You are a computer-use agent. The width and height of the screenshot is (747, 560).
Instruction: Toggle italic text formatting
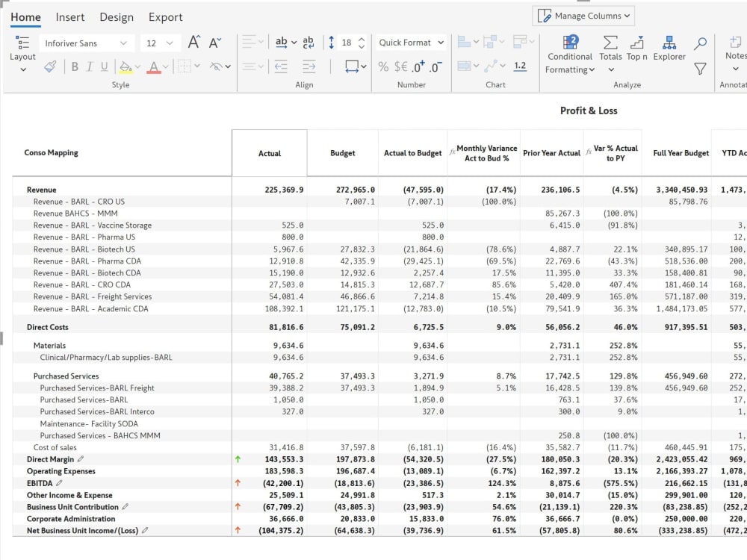click(89, 66)
